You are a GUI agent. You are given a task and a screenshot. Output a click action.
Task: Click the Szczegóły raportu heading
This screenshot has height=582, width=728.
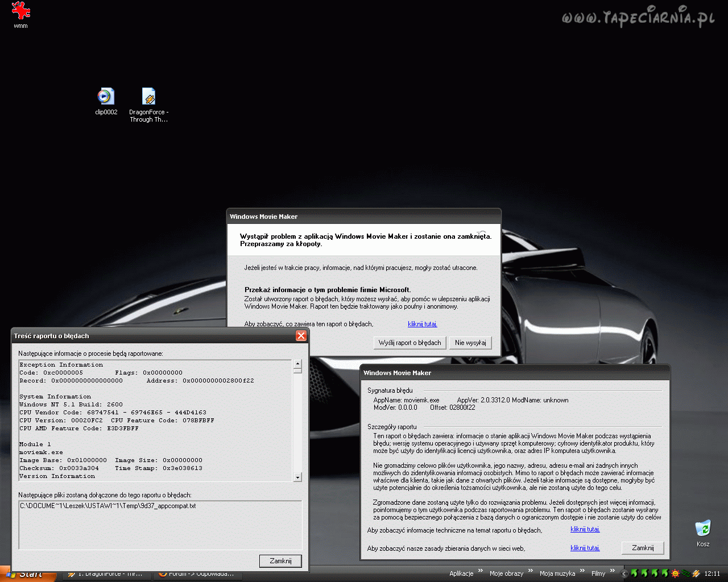[392, 427]
